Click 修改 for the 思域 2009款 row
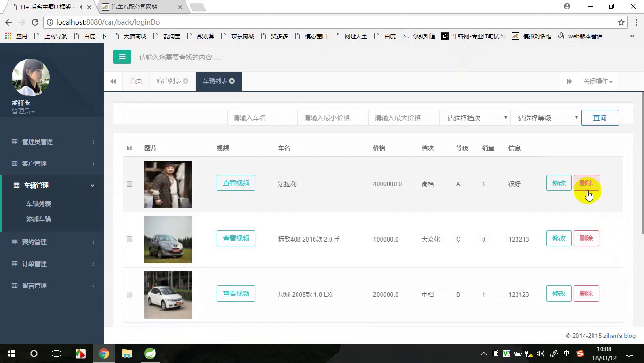Screen dimensions: 644x363 tap(559, 294)
